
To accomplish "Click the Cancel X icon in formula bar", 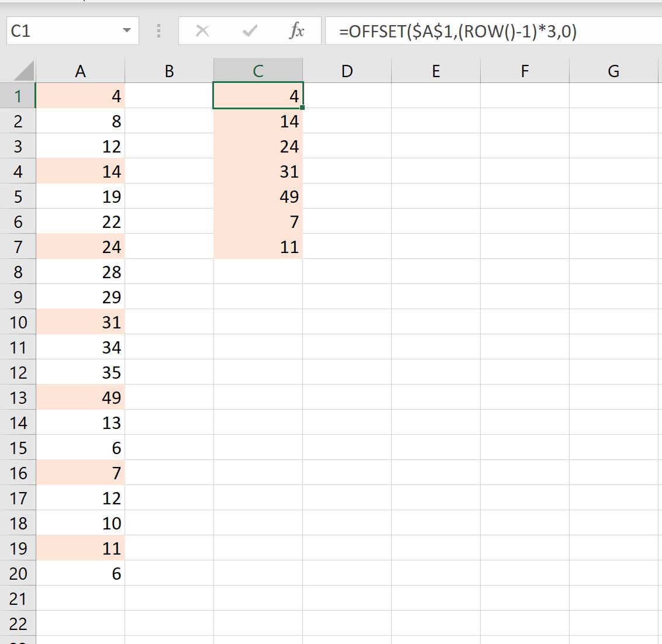I will coord(202,31).
